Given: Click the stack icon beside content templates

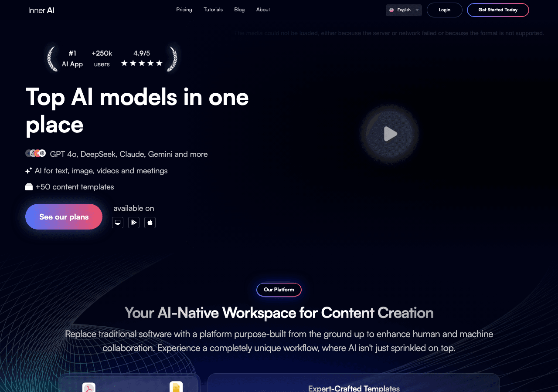Looking at the screenshot, I should (29, 187).
